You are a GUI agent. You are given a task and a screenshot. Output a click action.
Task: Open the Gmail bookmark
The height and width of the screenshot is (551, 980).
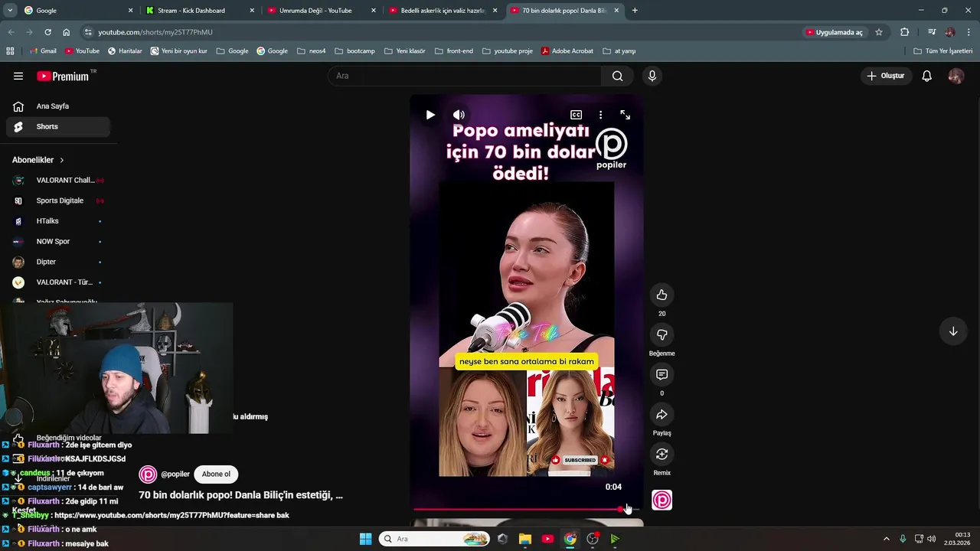click(43, 51)
